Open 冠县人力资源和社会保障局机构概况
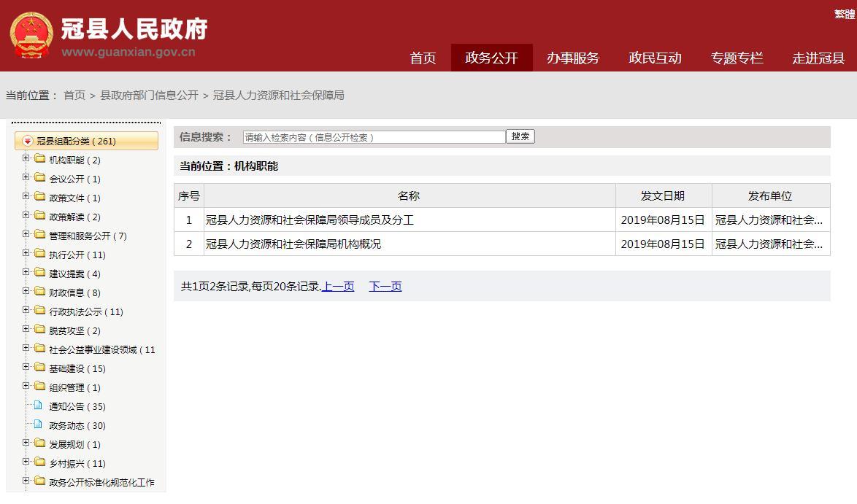 click(293, 244)
